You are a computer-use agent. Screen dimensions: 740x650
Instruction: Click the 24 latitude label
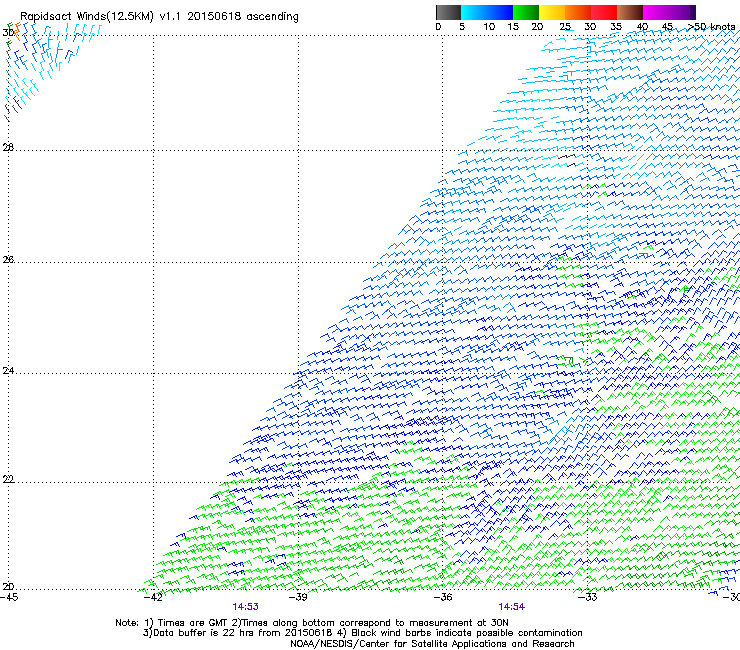[x=8, y=371]
